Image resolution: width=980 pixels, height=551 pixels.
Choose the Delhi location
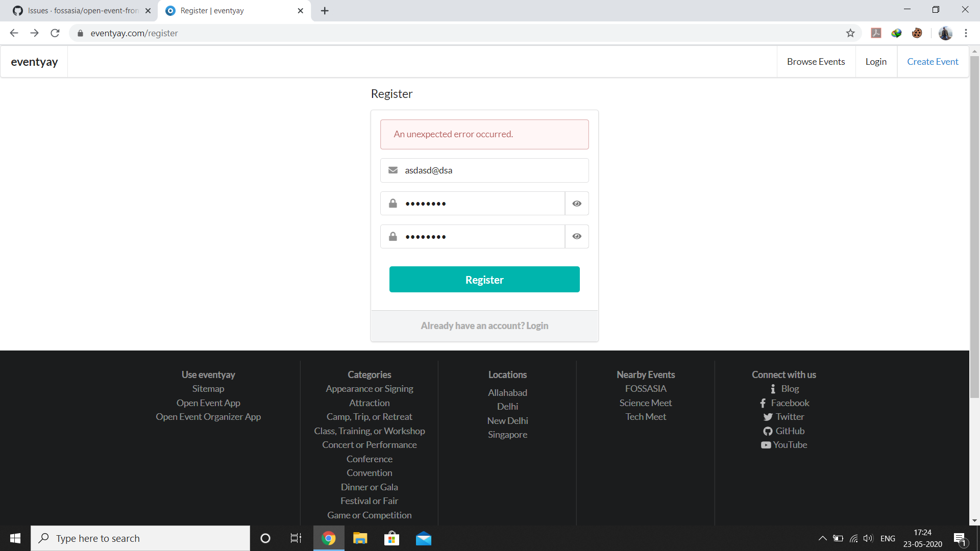pos(507,407)
